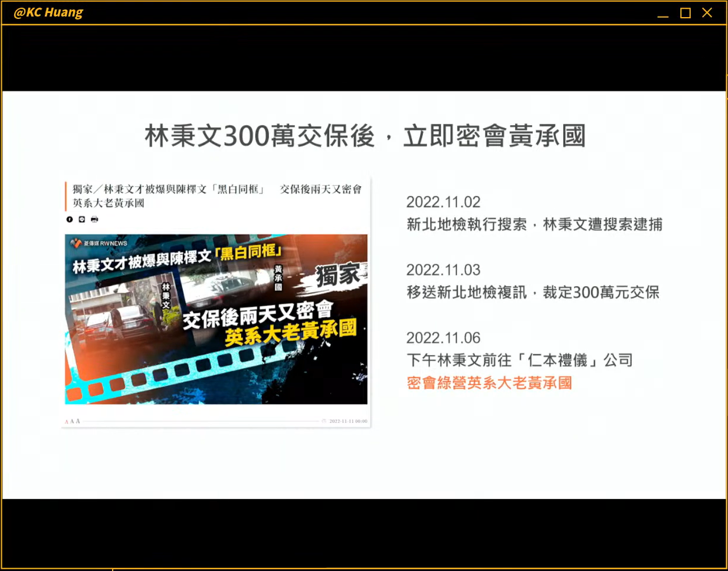Click the clock icon beside article date

pyautogui.click(x=324, y=421)
